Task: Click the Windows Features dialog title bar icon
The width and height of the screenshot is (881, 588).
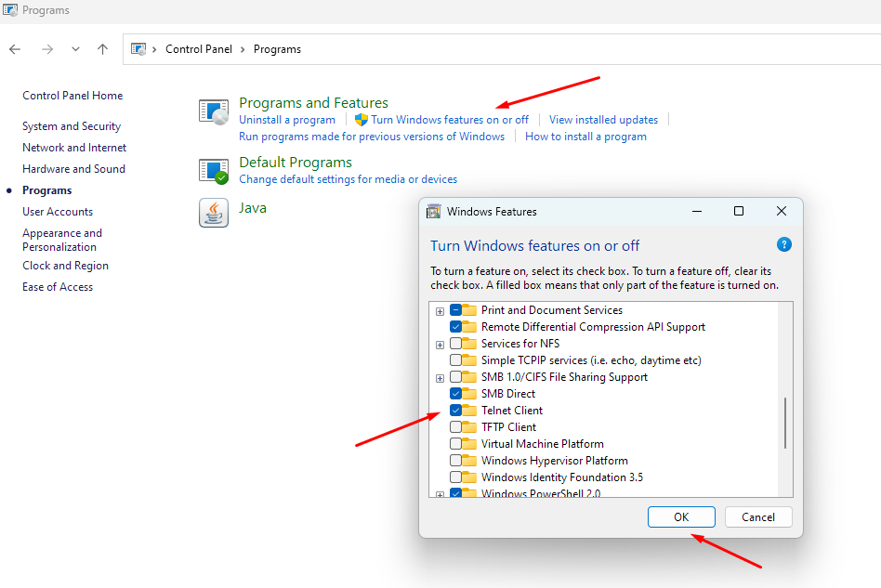Action: coord(433,211)
